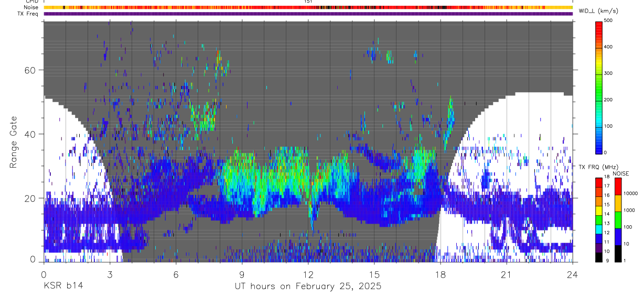This screenshot has width=644, height=297.
Task: Pick the green 13–14 MHz frequency swatch
Action: point(598,220)
